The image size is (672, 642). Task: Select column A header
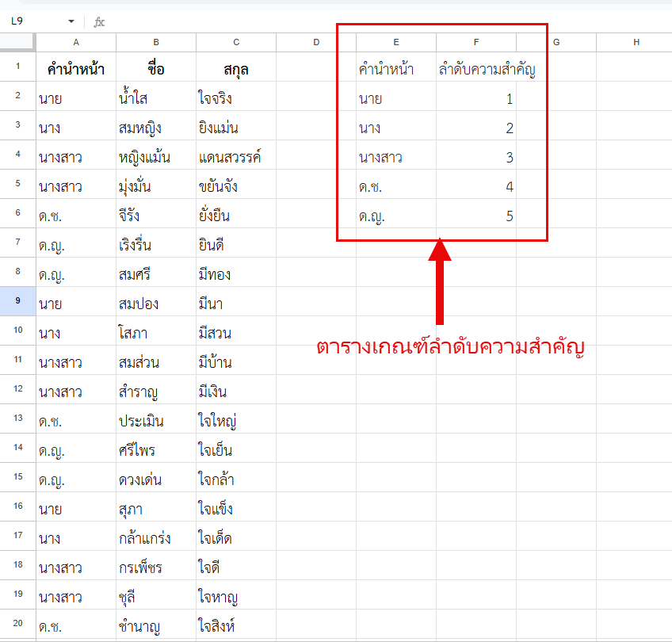[76, 43]
